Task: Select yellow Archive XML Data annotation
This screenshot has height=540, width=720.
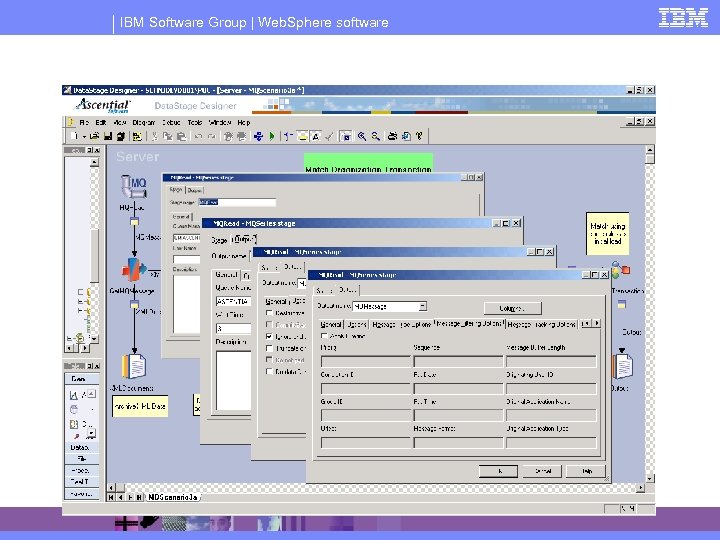Action: pos(140,406)
